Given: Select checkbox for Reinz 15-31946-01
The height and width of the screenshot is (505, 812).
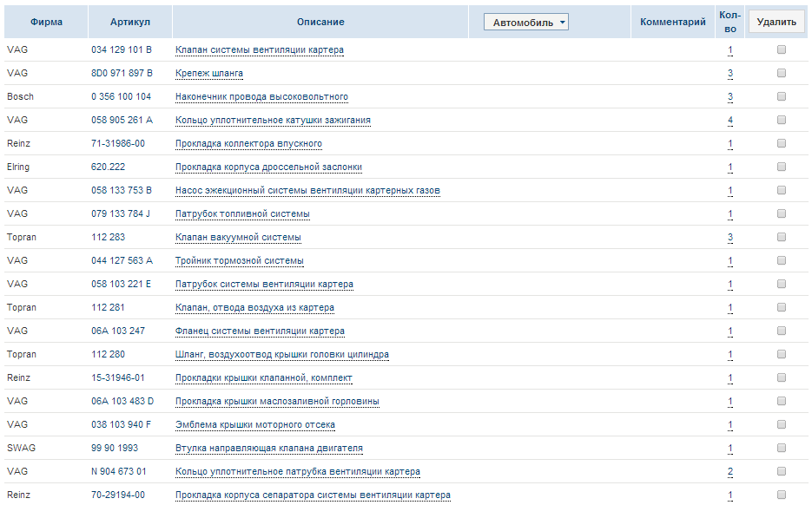Looking at the screenshot, I should pyautogui.click(x=782, y=377).
